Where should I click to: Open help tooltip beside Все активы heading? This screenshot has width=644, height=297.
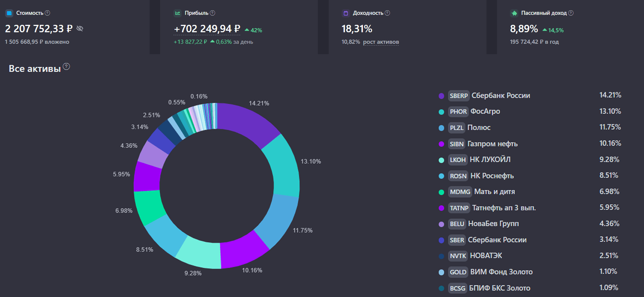coord(66,67)
